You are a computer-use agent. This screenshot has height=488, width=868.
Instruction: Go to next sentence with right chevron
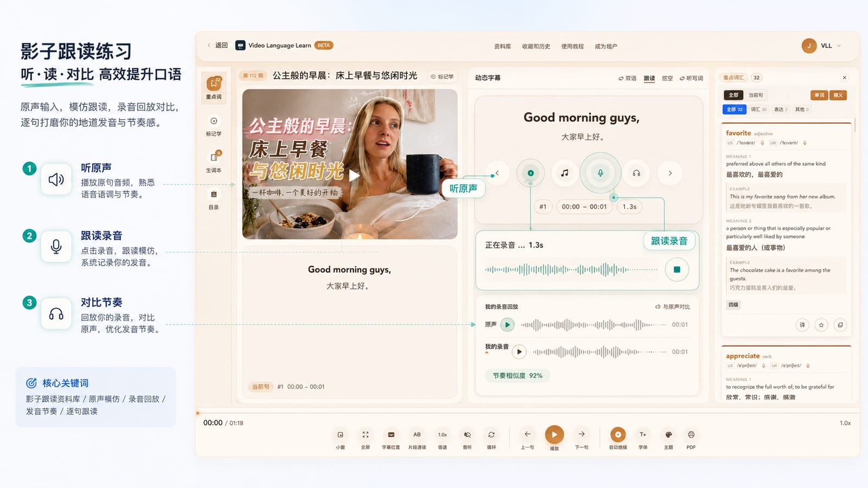[x=670, y=173]
